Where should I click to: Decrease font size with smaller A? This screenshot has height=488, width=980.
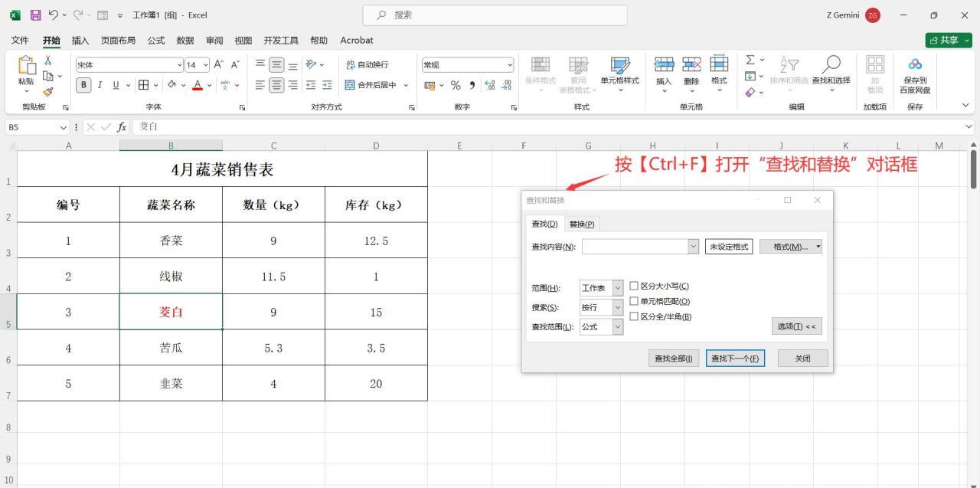point(235,65)
